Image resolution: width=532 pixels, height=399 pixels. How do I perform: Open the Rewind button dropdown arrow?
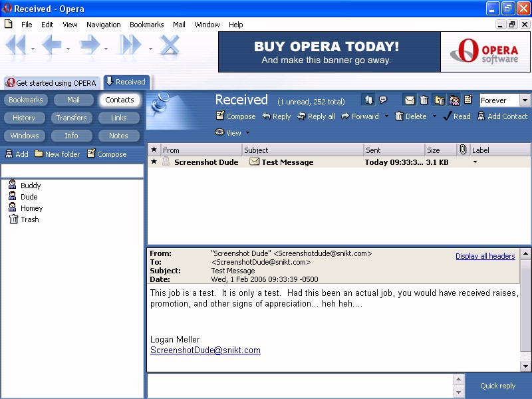[x=33, y=49]
